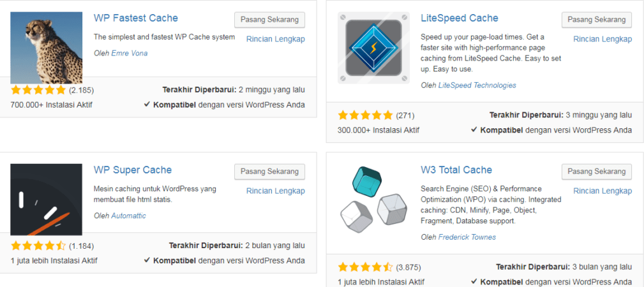Click the LiteSpeed Cache plugin icon
Viewport: 644px width, 287px height.
pos(373,48)
